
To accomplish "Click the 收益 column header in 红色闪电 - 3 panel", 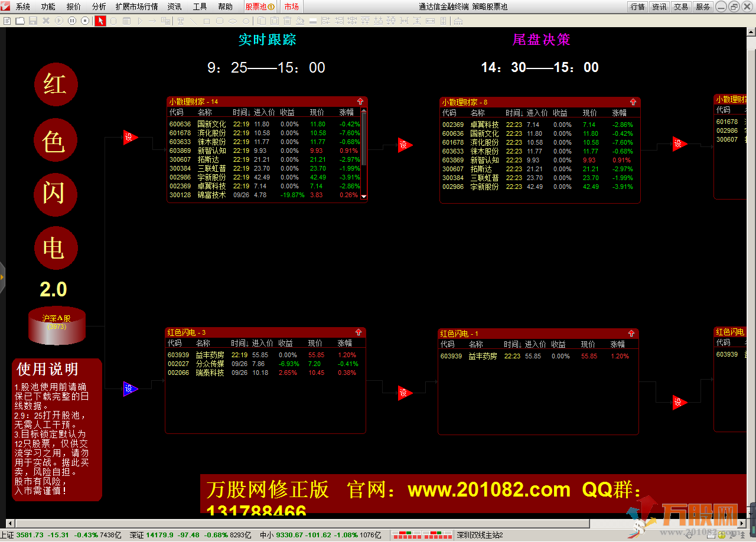I will tap(286, 343).
